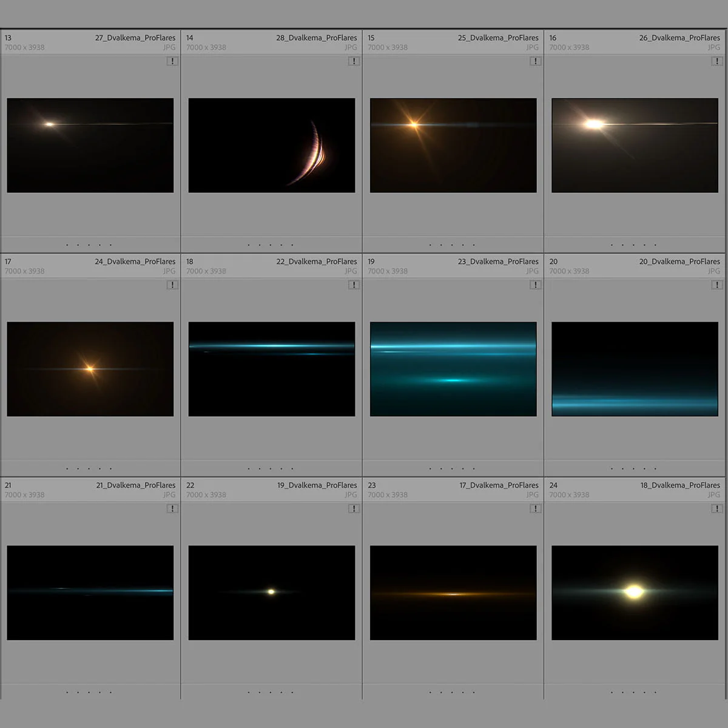Image resolution: width=728 pixels, height=728 pixels.
Task: Click the 23_Dvalkema_ProFlares filename text
Action: (x=498, y=261)
